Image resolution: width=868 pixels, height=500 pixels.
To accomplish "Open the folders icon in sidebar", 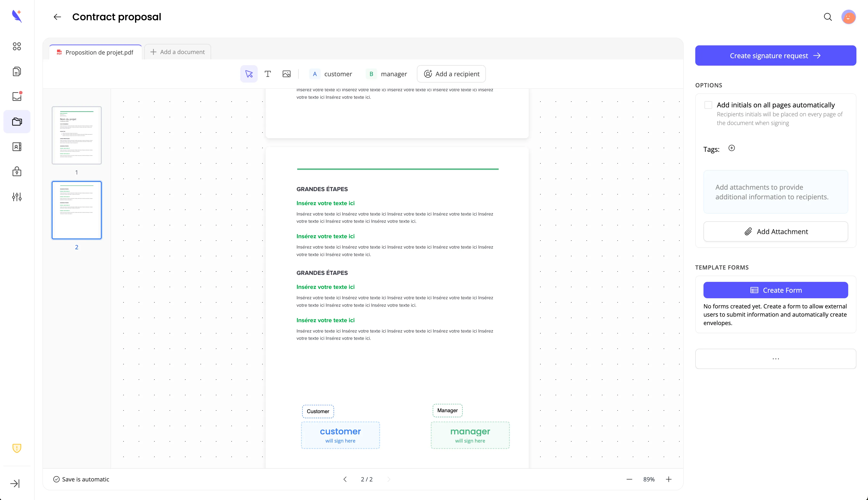I will pos(17,122).
